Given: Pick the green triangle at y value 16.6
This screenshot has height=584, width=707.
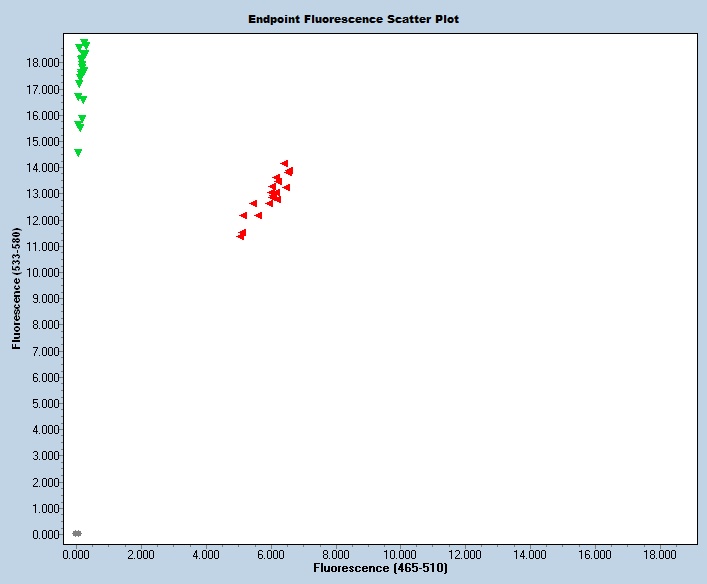Looking at the screenshot, I should (x=83, y=100).
